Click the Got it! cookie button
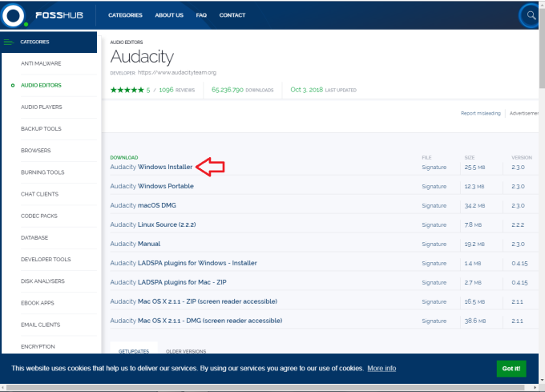This screenshot has width=545, height=392. 511,369
